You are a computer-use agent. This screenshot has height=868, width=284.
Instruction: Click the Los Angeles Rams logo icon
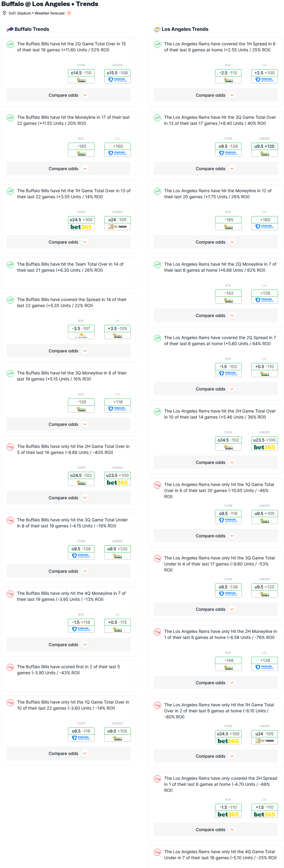tap(157, 29)
